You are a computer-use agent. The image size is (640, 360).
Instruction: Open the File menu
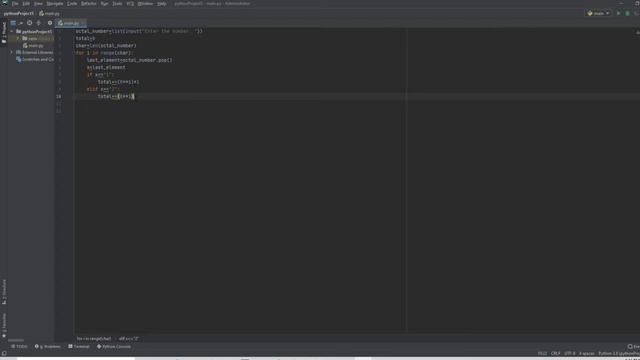(15, 4)
